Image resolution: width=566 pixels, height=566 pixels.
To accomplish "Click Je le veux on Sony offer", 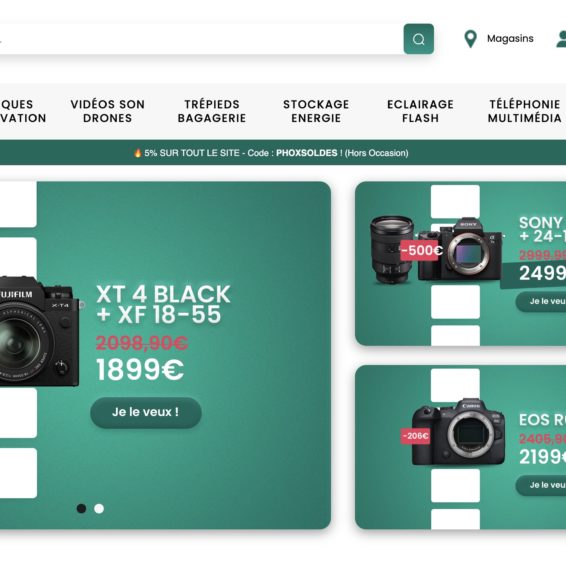I will click(x=541, y=301).
